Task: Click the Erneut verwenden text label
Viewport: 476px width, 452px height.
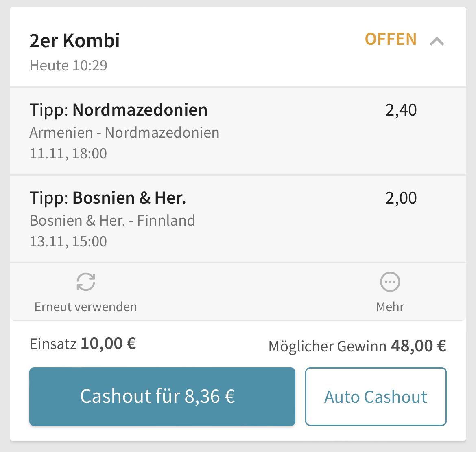Action: click(86, 307)
